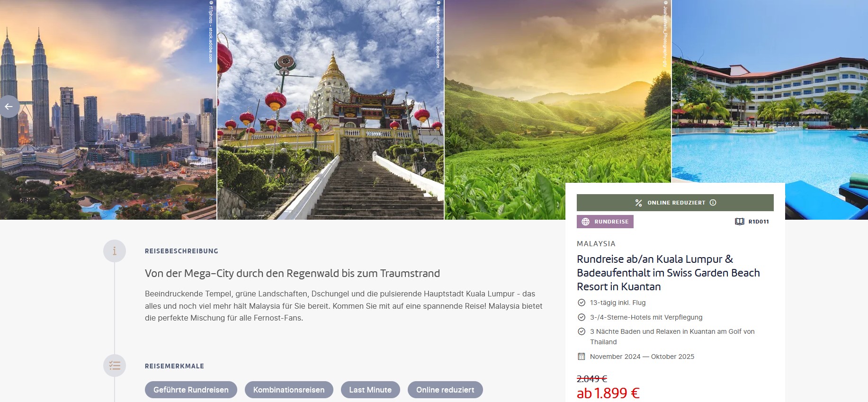Click the catalog book icon next to R1D011
868x402 pixels.
coord(739,222)
